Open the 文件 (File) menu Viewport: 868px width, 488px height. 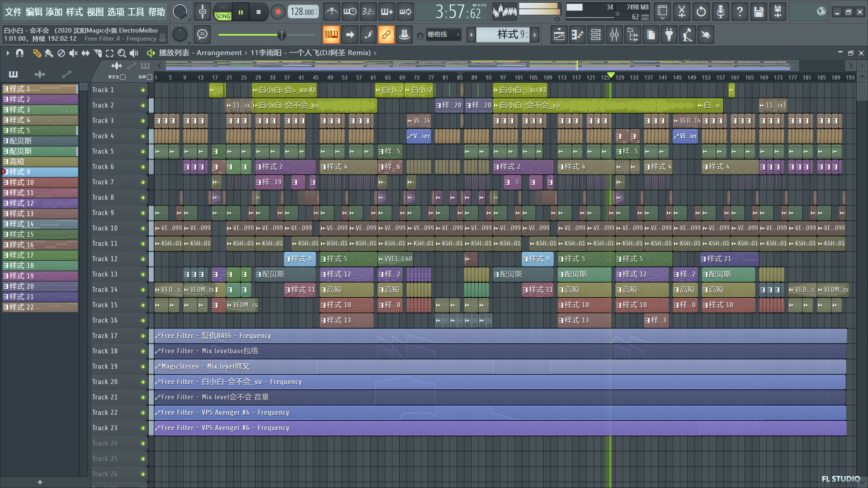[13, 12]
